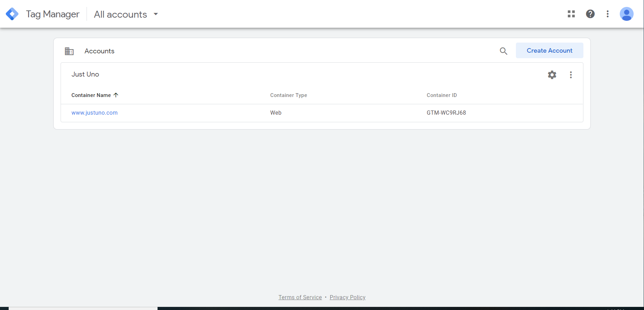
Task: Open Just Uno account settings gear
Action: click(552, 75)
